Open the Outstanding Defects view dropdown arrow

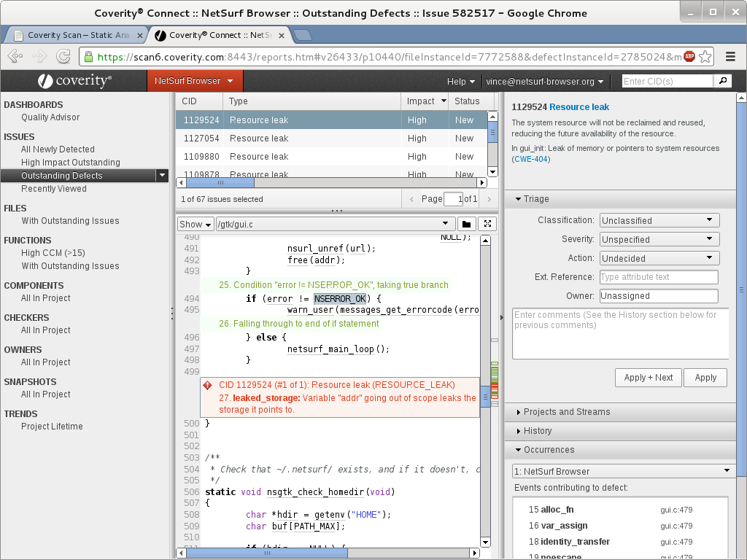(x=163, y=175)
